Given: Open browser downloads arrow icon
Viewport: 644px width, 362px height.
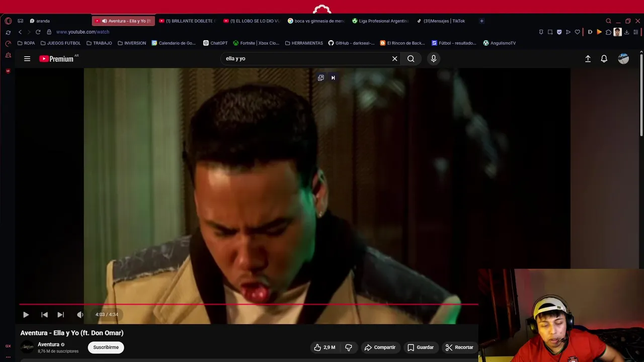Looking at the screenshot, I should point(626,32).
